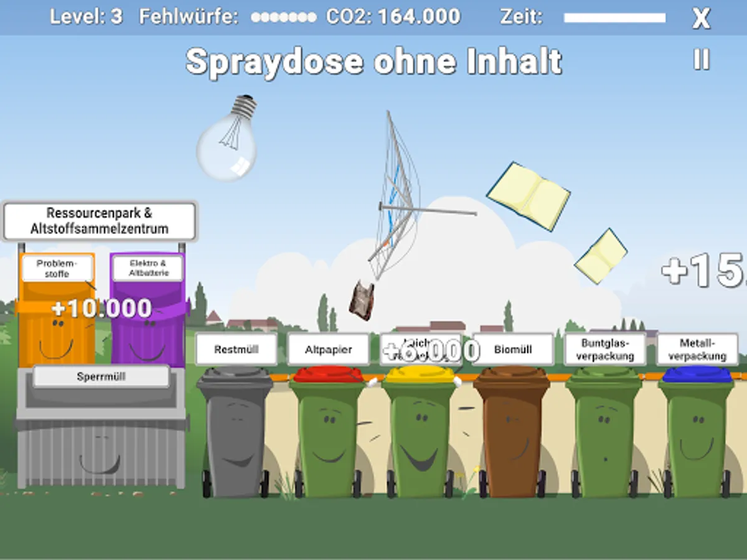Click the Level: 3 text
747x560 pixels.
(x=86, y=17)
